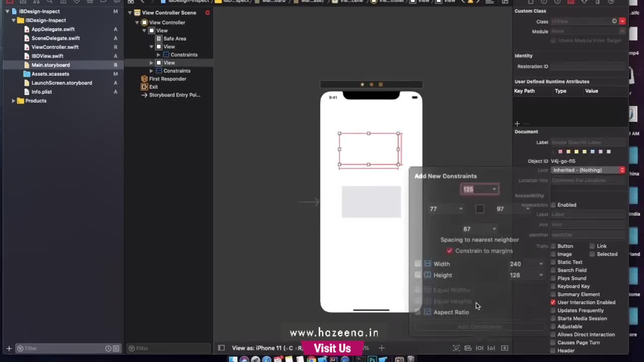Screen dimensions: 644x362
Task: Click the Add Constraints button
Action: coord(479,327)
